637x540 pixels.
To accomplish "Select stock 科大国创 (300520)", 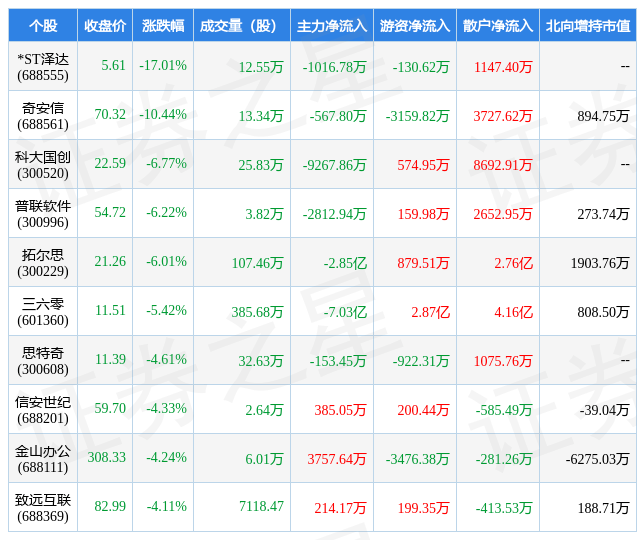I will coord(43,165).
